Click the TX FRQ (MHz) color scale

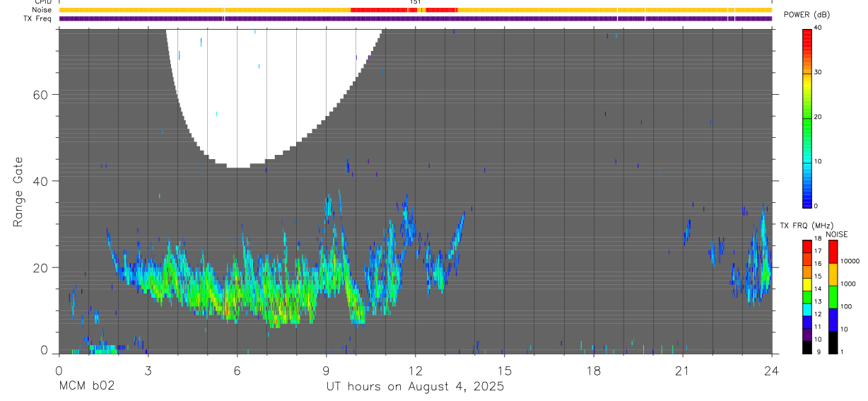click(x=807, y=296)
